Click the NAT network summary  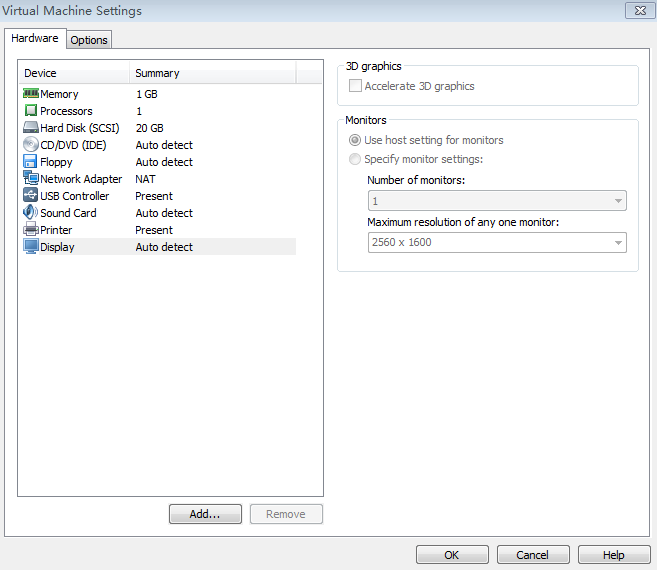(145, 179)
